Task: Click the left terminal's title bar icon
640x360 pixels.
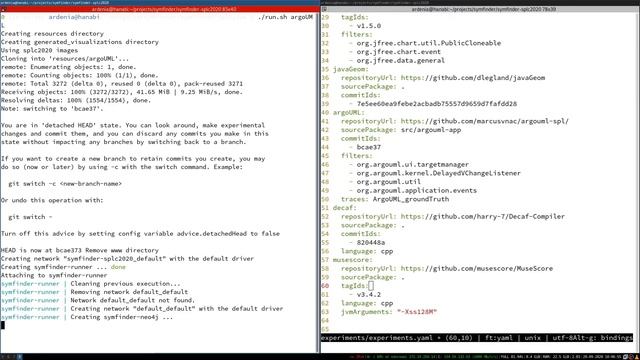Action: click(x=3, y=9)
